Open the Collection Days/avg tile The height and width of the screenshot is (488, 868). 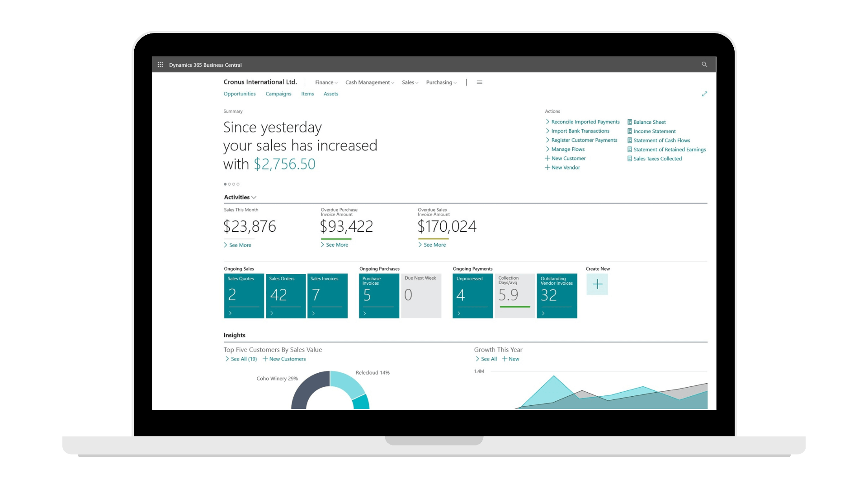click(x=515, y=296)
